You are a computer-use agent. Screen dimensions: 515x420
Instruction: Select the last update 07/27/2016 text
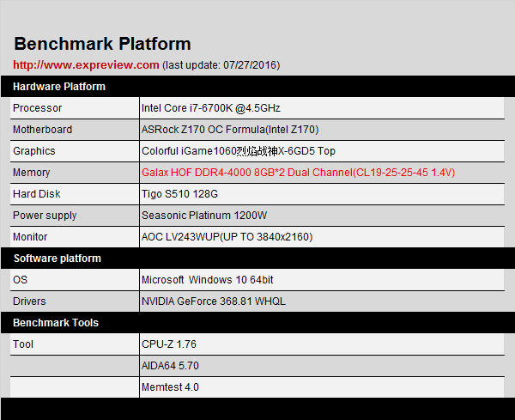tap(221, 65)
